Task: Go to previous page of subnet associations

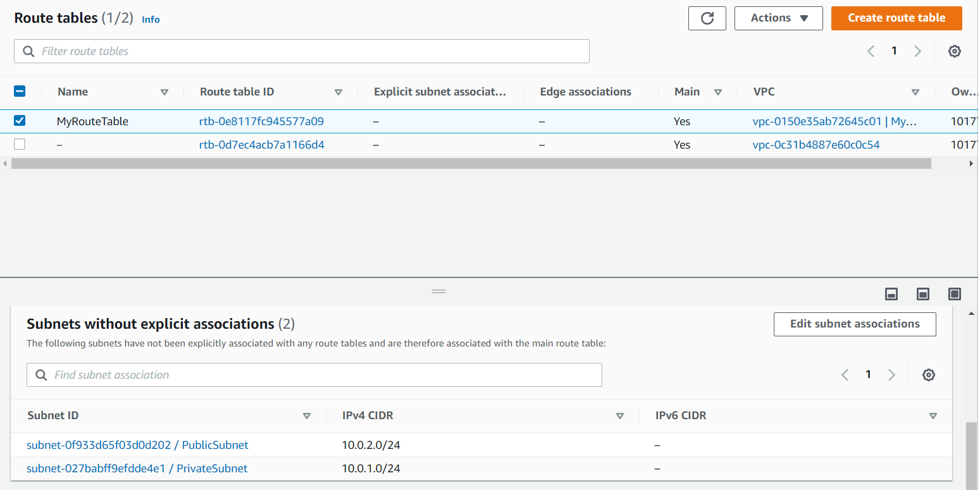Action: (845, 375)
